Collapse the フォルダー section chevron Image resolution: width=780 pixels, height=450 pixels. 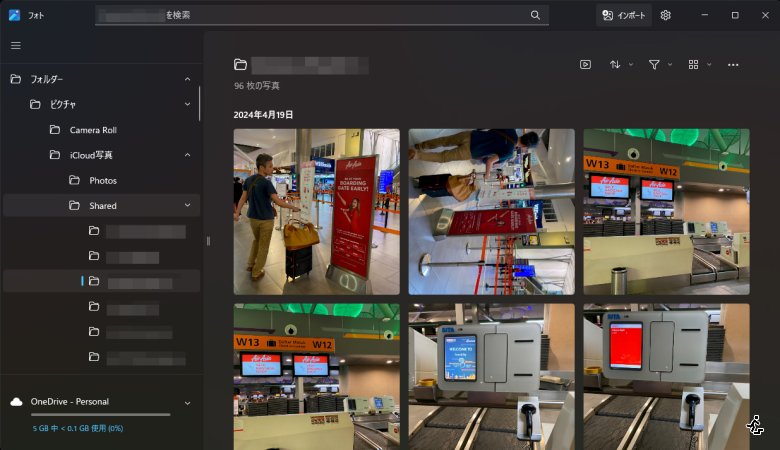pyautogui.click(x=187, y=79)
